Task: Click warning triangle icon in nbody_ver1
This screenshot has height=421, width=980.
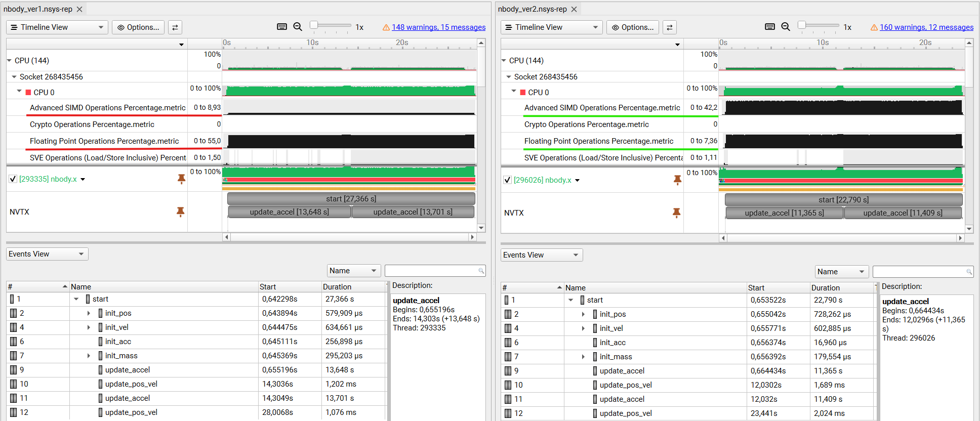Action: click(386, 27)
